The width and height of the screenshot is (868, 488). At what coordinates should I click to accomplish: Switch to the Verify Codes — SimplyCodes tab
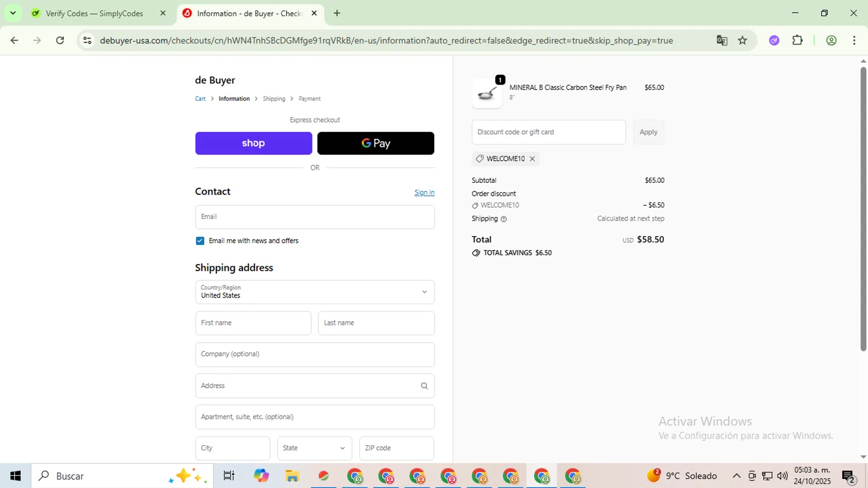pyautogui.click(x=94, y=13)
